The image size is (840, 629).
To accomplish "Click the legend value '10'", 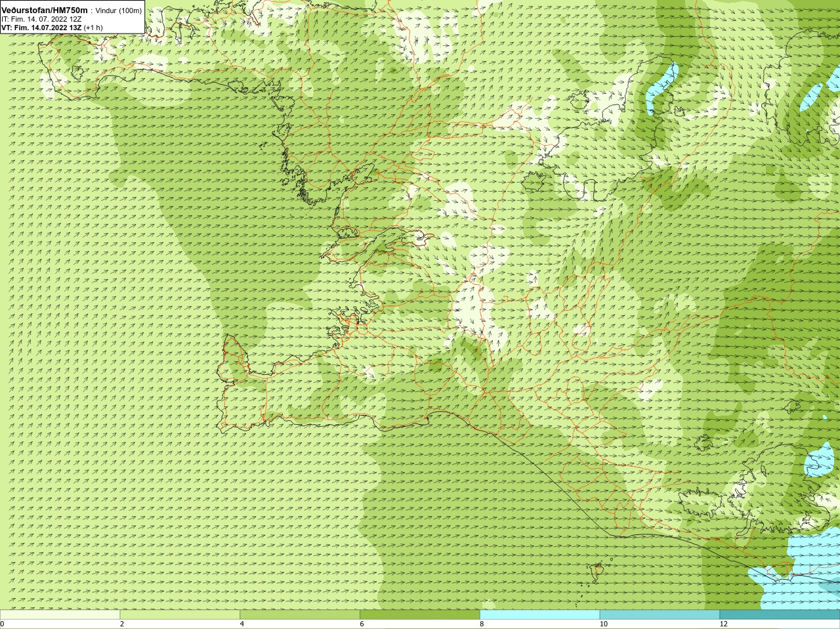I will [x=604, y=624].
